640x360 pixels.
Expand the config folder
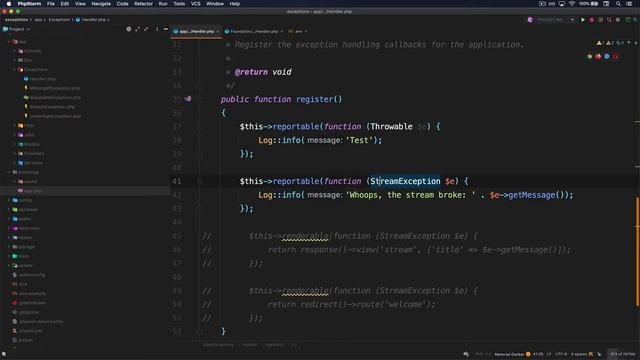[x=9, y=200]
